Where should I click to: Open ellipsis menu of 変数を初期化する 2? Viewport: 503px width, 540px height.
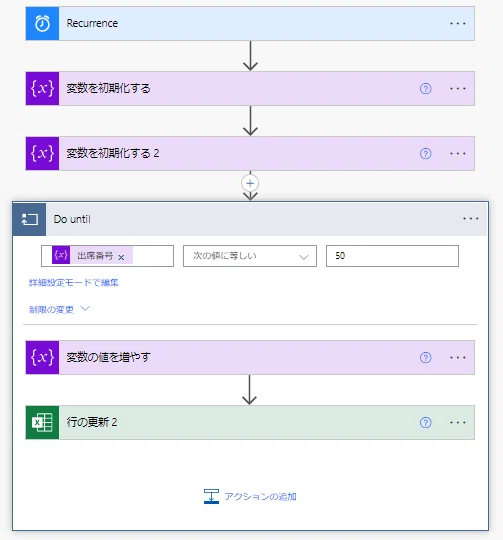pyautogui.click(x=458, y=154)
